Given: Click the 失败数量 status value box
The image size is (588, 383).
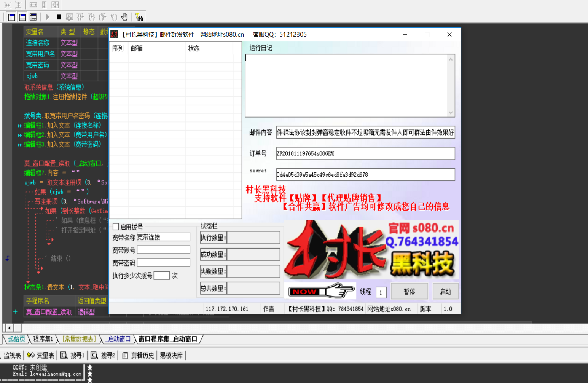Looking at the screenshot, I should point(253,271).
